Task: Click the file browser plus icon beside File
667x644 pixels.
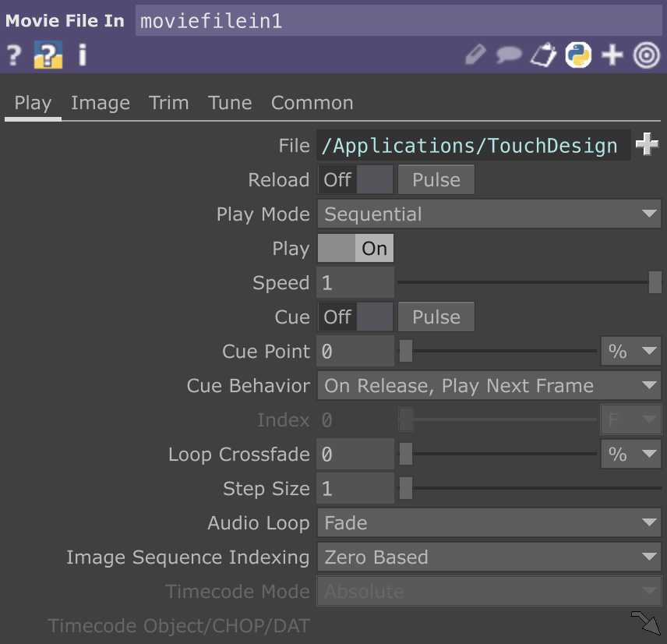Action: click(x=647, y=146)
